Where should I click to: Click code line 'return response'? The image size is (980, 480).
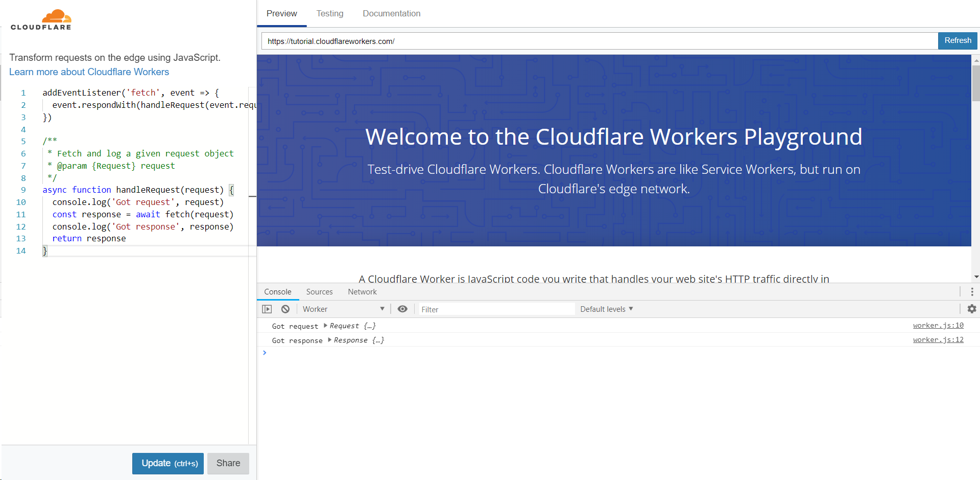[89, 238]
